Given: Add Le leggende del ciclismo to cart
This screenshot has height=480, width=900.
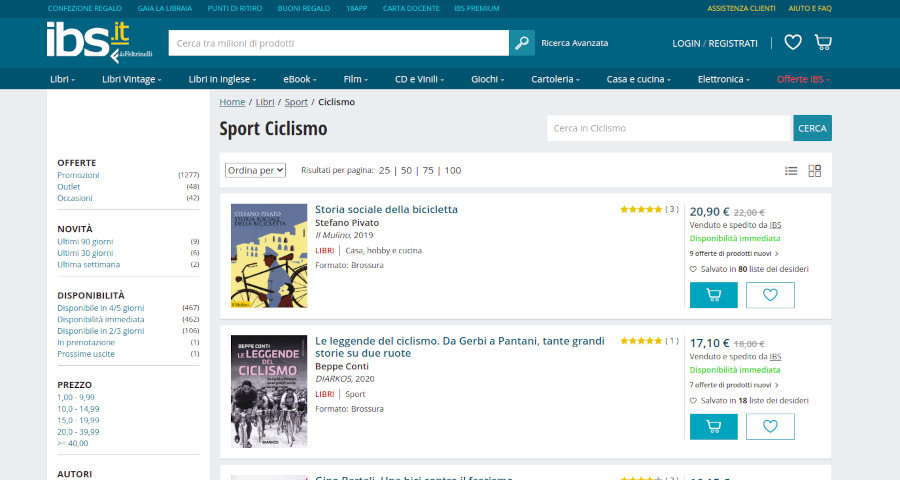Looking at the screenshot, I should (x=713, y=427).
